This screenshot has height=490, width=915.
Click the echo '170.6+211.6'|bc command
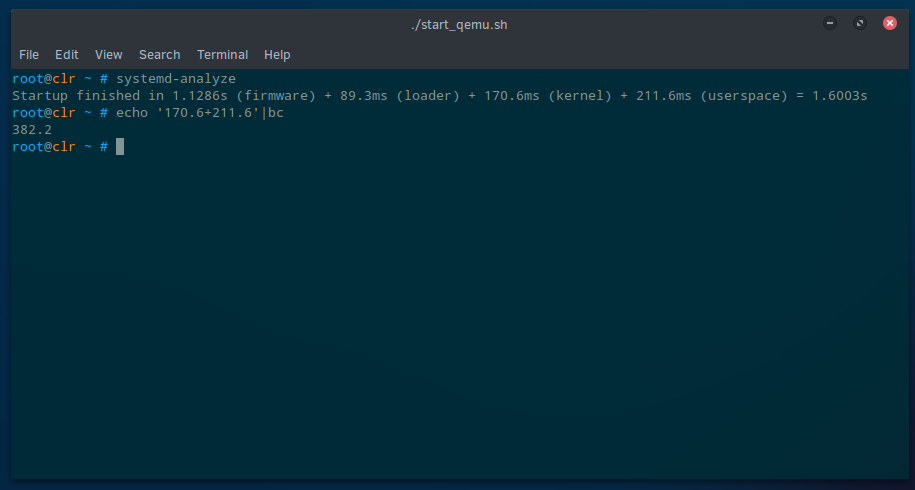point(200,113)
